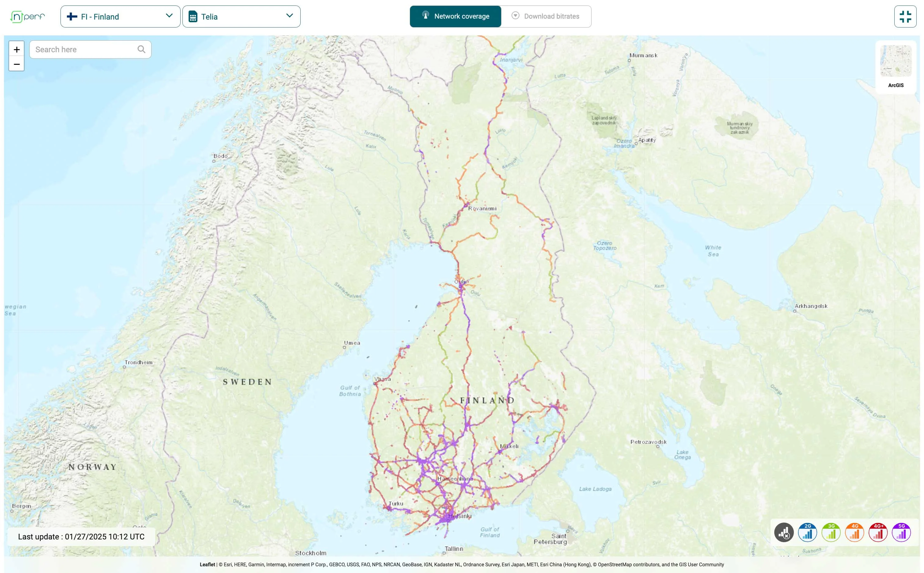
Task: Focus the Search here field
Action: pyautogui.click(x=90, y=49)
